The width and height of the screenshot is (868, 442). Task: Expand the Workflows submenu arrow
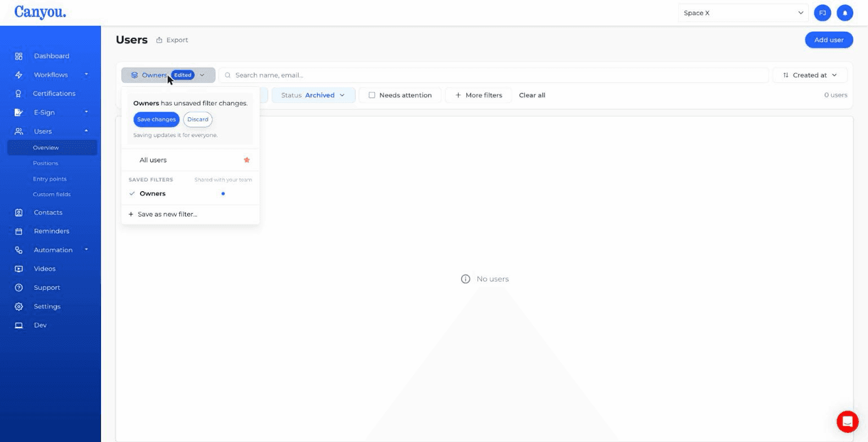pyautogui.click(x=86, y=74)
